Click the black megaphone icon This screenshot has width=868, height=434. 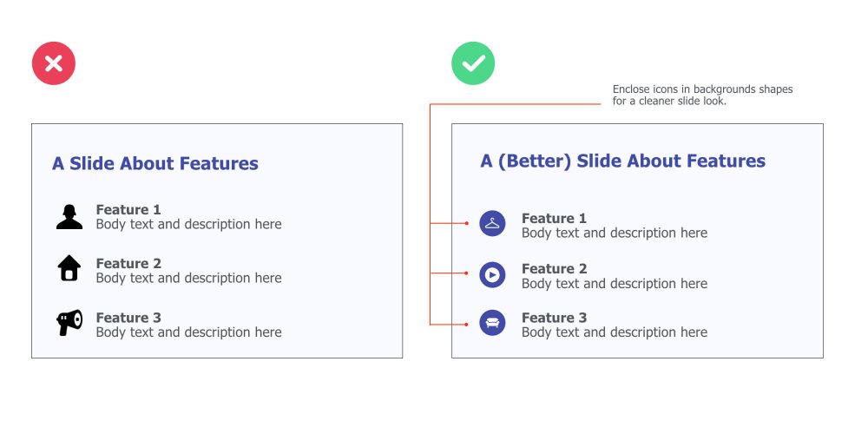pos(69,323)
